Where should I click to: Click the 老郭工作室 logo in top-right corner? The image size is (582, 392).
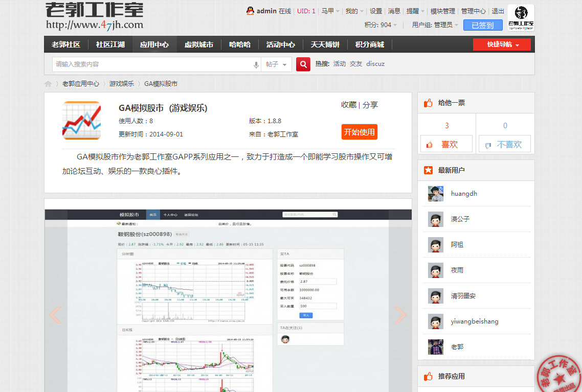(x=521, y=18)
